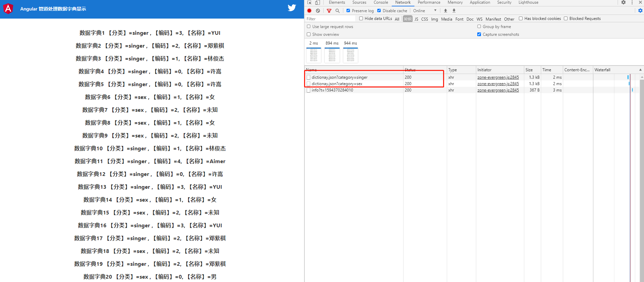Open the blue Network settings gear
The width and height of the screenshot is (644, 282).
[x=640, y=11]
